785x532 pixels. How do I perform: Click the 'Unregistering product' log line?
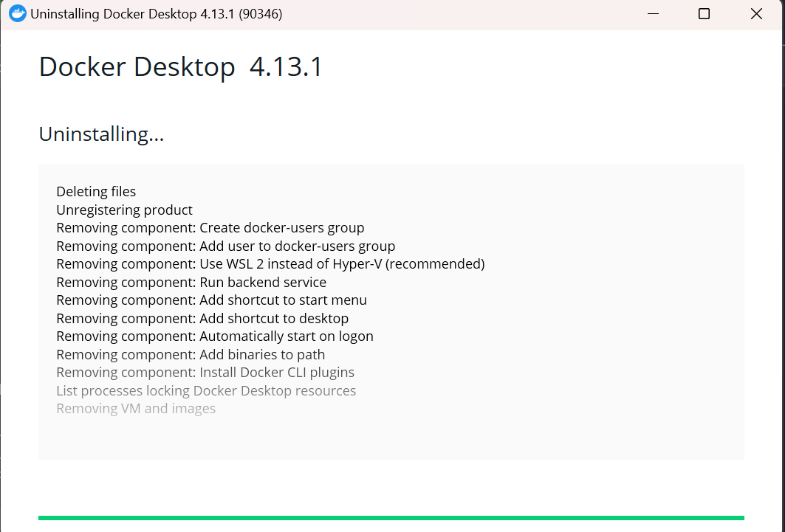click(124, 210)
